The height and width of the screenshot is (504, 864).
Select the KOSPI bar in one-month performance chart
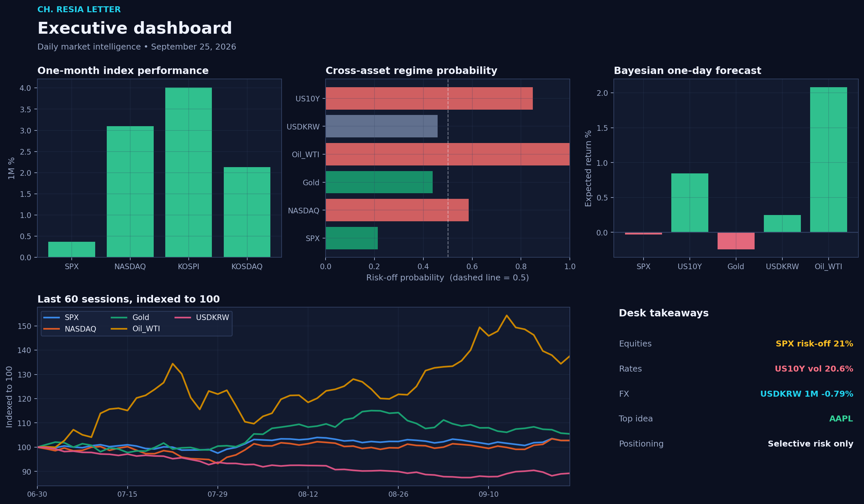coord(189,172)
